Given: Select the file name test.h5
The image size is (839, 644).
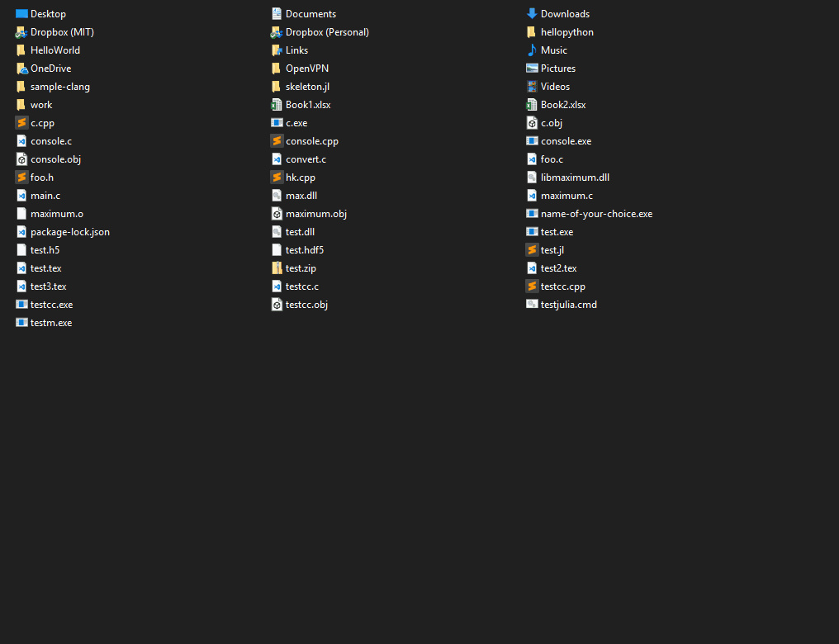Looking at the screenshot, I should (45, 250).
